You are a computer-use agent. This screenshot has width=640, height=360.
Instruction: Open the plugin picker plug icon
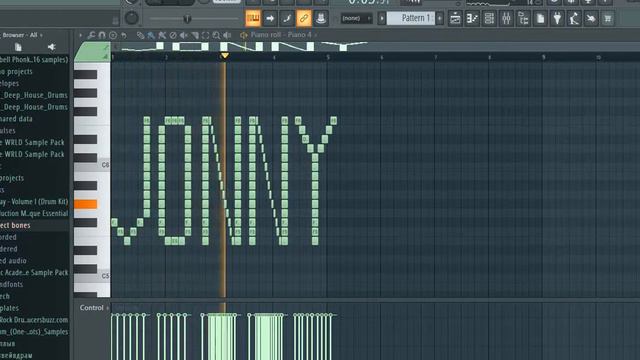(x=557, y=18)
